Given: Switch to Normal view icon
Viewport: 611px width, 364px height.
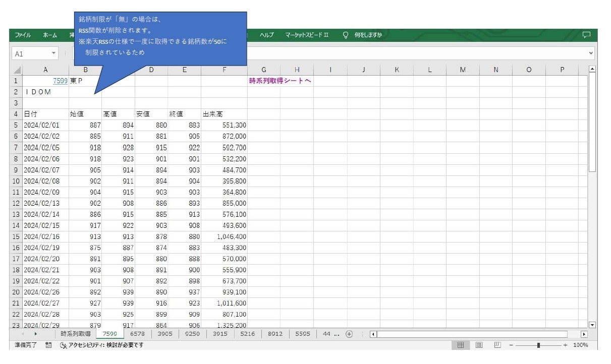Looking at the screenshot, I should click(x=460, y=345).
